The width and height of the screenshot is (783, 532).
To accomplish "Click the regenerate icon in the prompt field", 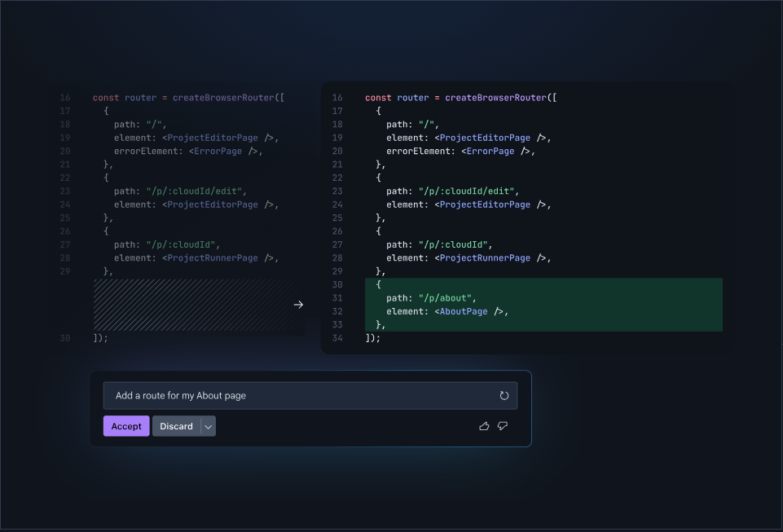I will click(504, 396).
